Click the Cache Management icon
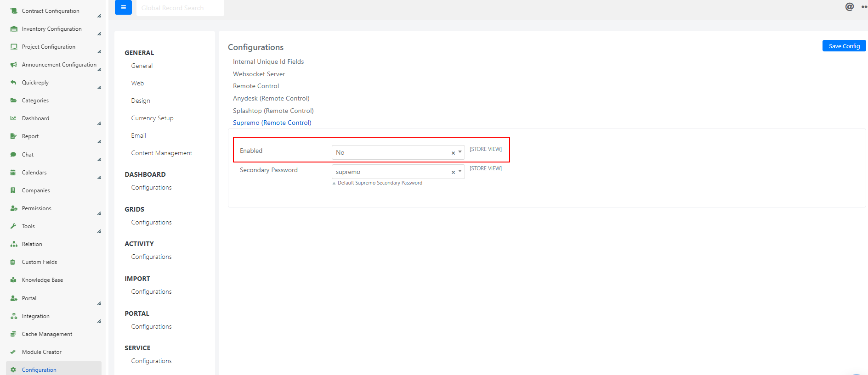The height and width of the screenshot is (375, 868). coord(13,334)
